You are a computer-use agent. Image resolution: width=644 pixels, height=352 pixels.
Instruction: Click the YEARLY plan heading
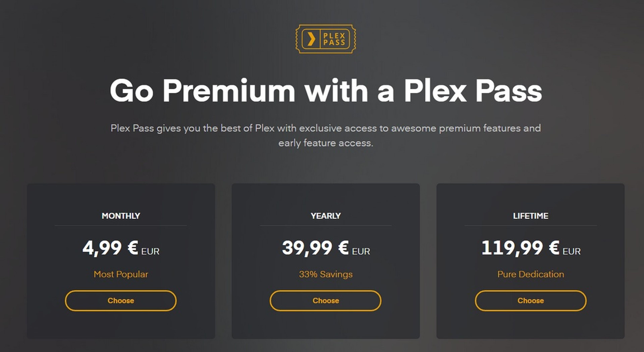(326, 216)
